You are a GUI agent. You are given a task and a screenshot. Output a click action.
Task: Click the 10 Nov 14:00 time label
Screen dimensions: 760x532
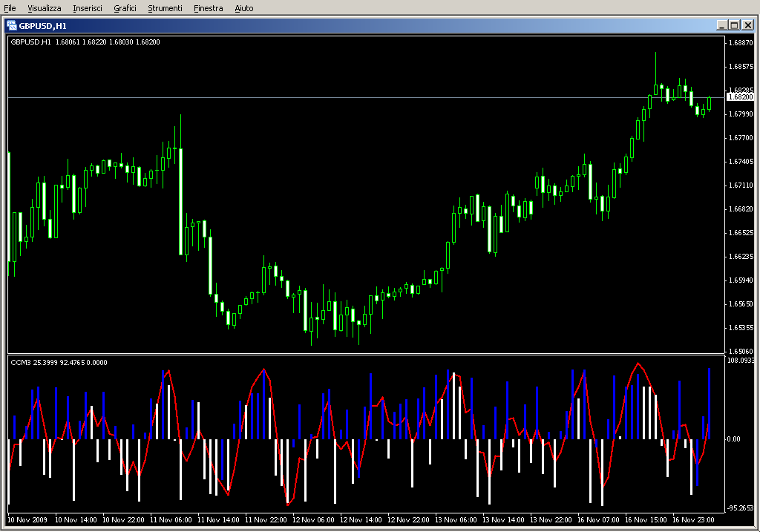coord(76,520)
